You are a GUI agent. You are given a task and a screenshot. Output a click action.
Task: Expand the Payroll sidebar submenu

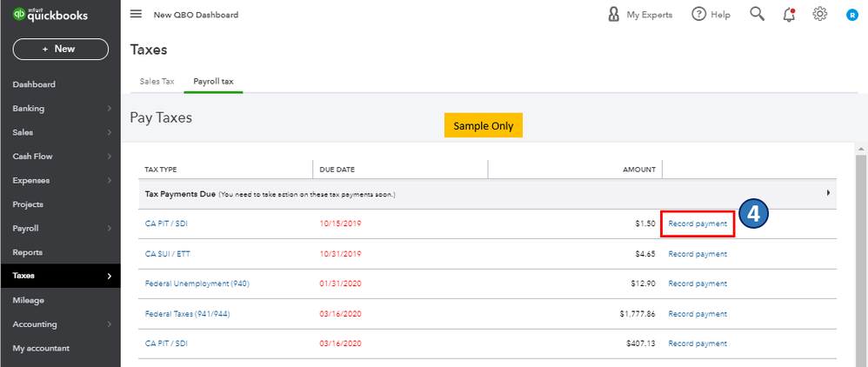coord(109,229)
